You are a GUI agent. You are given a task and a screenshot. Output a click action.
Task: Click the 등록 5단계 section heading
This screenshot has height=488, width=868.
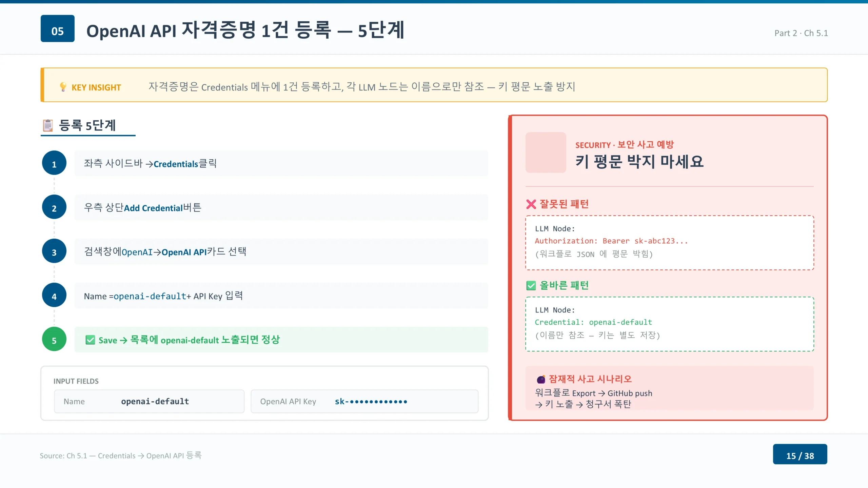[x=87, y=125]
